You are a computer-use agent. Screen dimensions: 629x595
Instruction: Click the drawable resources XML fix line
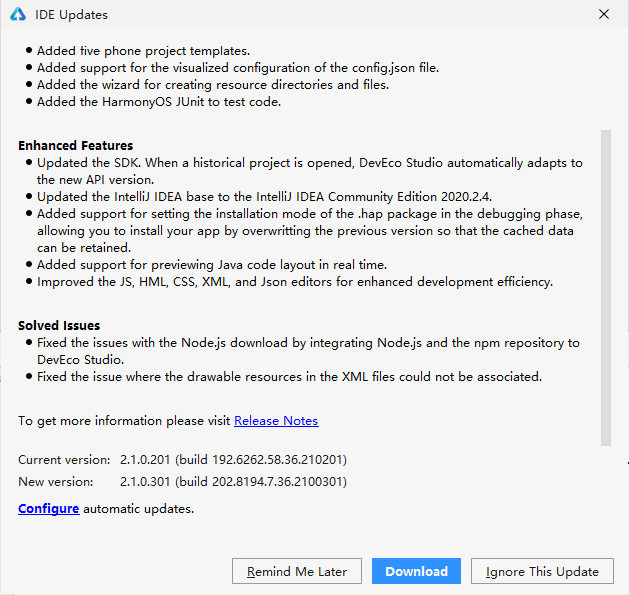pyautogui.click(x=289, y=377)
